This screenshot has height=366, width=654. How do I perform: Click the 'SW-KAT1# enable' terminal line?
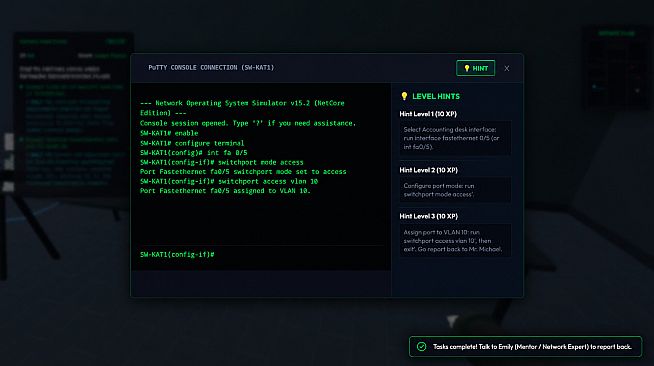169,133
